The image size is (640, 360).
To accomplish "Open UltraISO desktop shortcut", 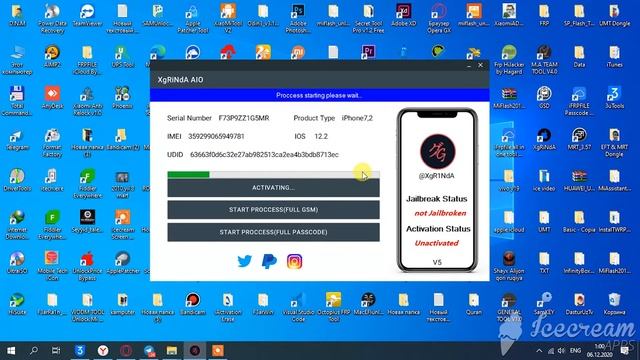I will tap(17, 263).
